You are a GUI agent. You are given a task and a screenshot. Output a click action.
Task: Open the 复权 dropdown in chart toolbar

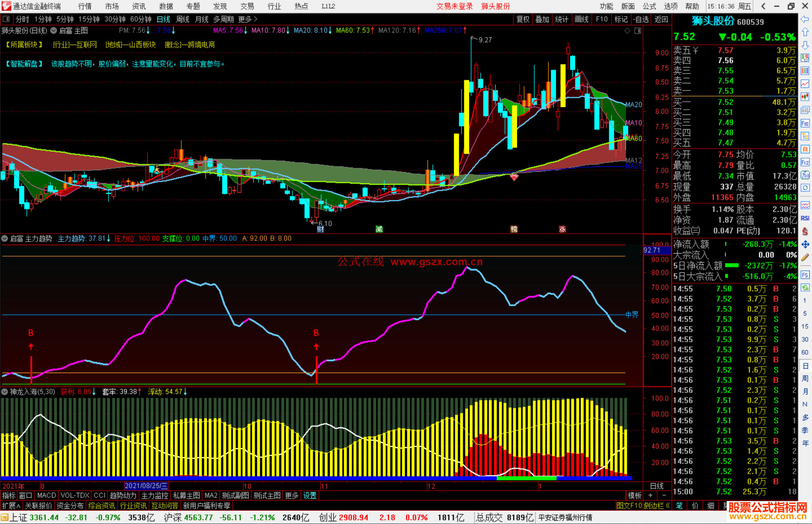523,19
